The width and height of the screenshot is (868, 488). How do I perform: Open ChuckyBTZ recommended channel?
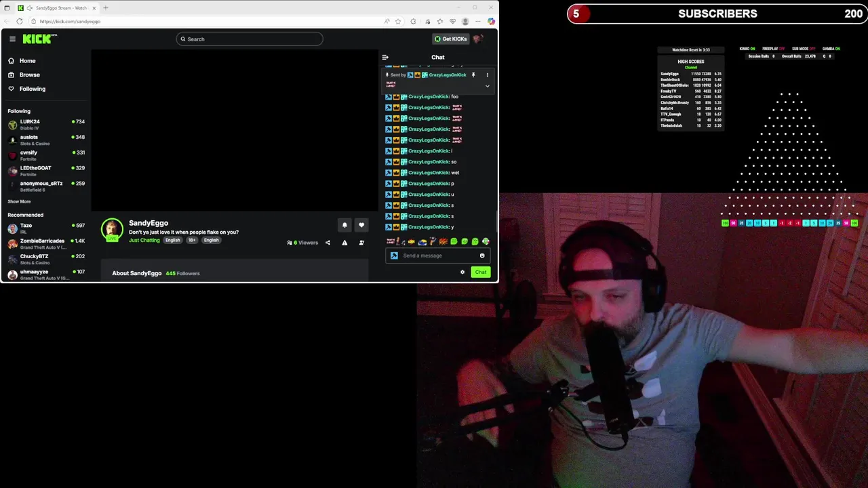[46, 259]
